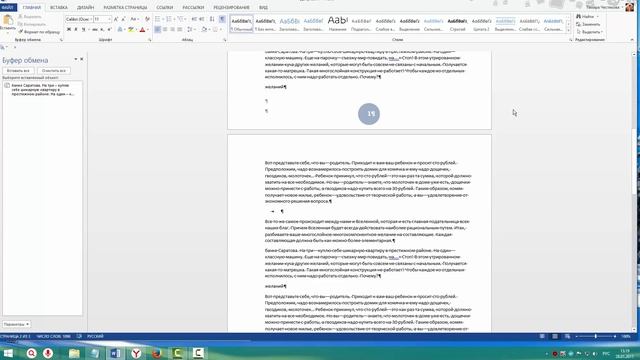Toggle bold formatting (Ж)
The image size is (640, 360).
point(69,29)
